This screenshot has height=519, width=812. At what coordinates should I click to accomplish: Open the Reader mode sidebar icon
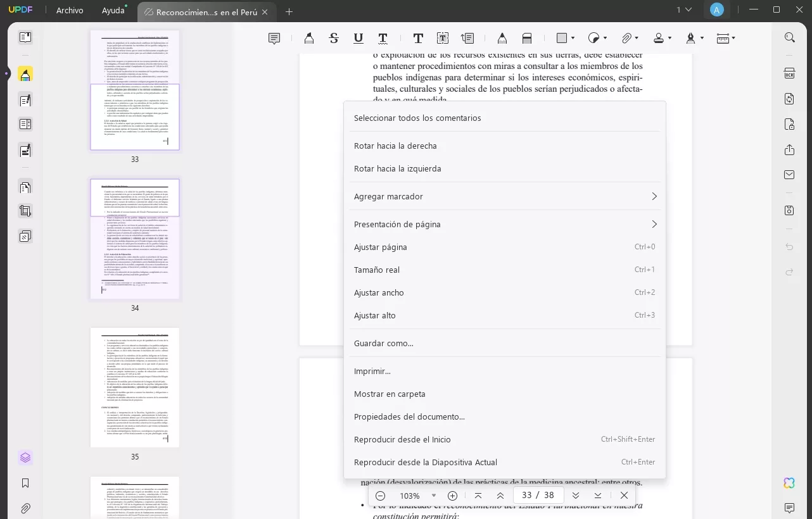pyautogui.click(x=25, y=37)
